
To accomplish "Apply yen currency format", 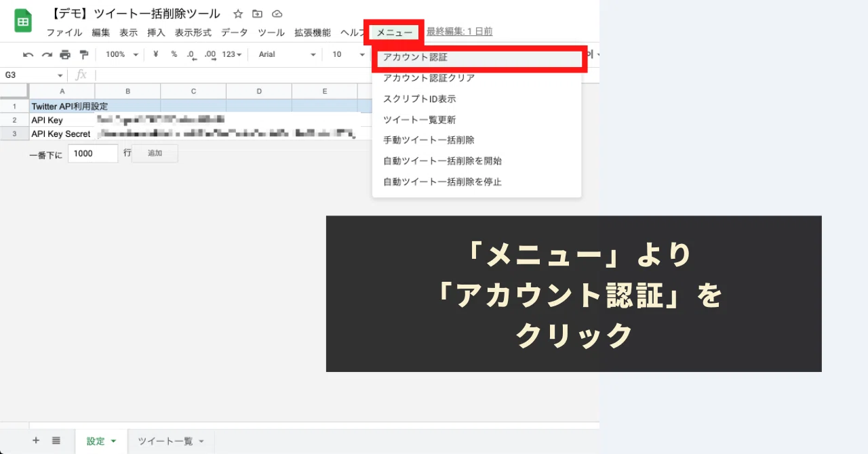I will click(156, 54).
